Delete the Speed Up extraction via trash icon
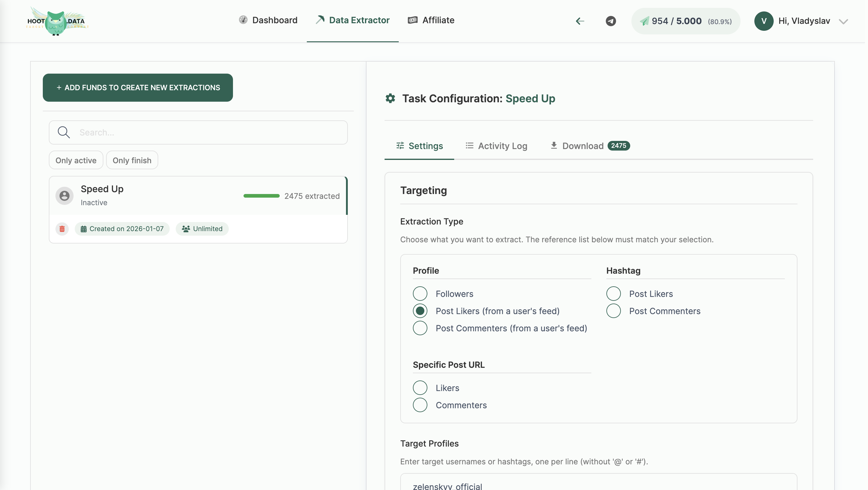 pyautogui.click(x=62, y=229)
